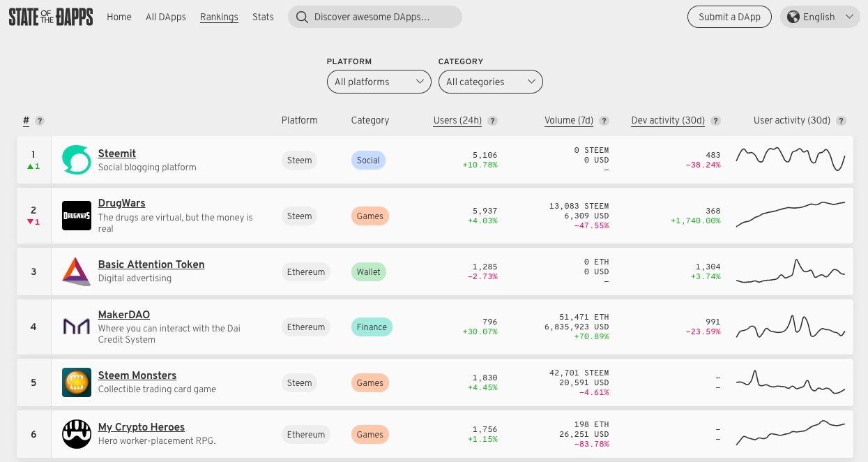Open the Basic Attention Token link
The height and width of the screenshot is (462, 868).
pos(151,264)
